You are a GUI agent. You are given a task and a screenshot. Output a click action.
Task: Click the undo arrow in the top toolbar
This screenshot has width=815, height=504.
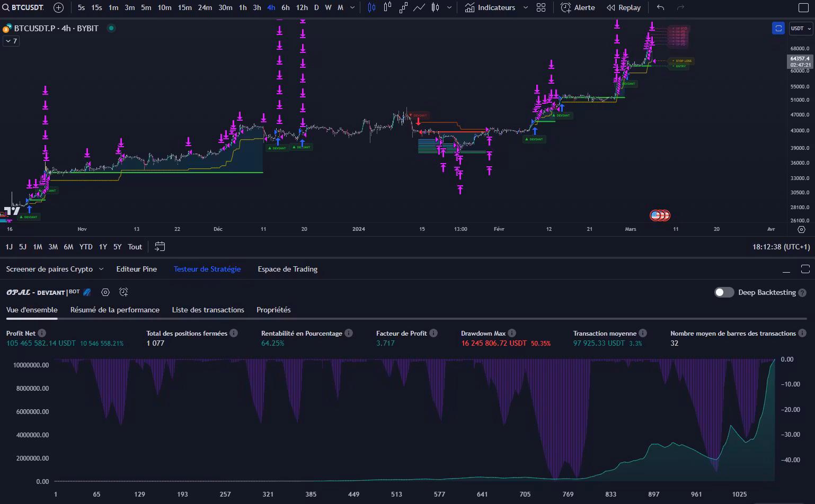tap(660, 7)
